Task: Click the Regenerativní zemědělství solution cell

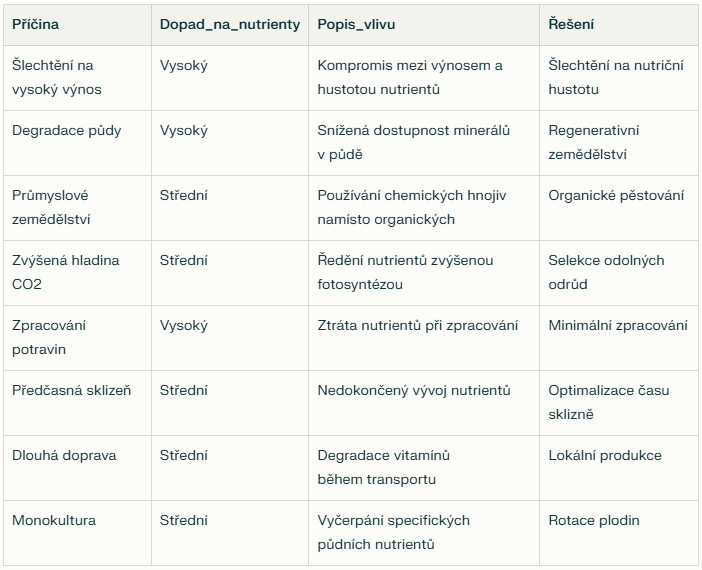Action: pos(619,143)
